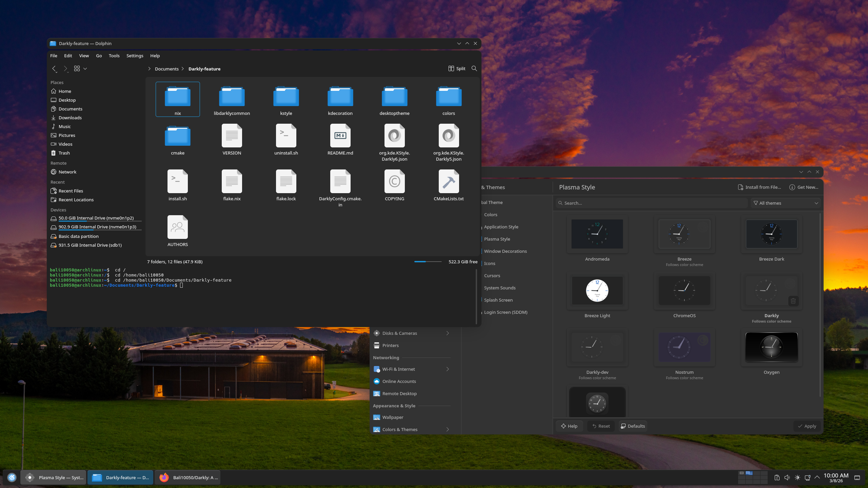This screenshot has width=868, height=488.
Task: Open the KDE application launcher
Action: click(x=12, y=477)
